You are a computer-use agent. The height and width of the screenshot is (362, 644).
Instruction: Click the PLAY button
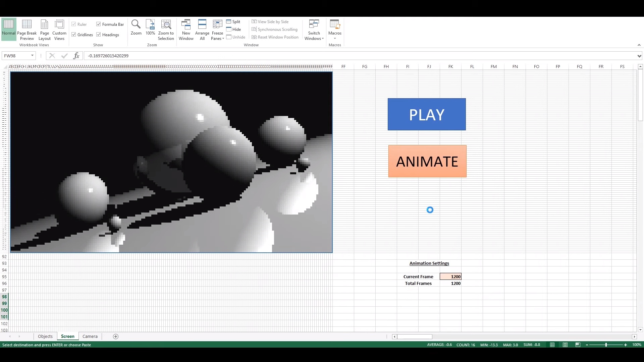pyautogui.click(x=426, y=114)
